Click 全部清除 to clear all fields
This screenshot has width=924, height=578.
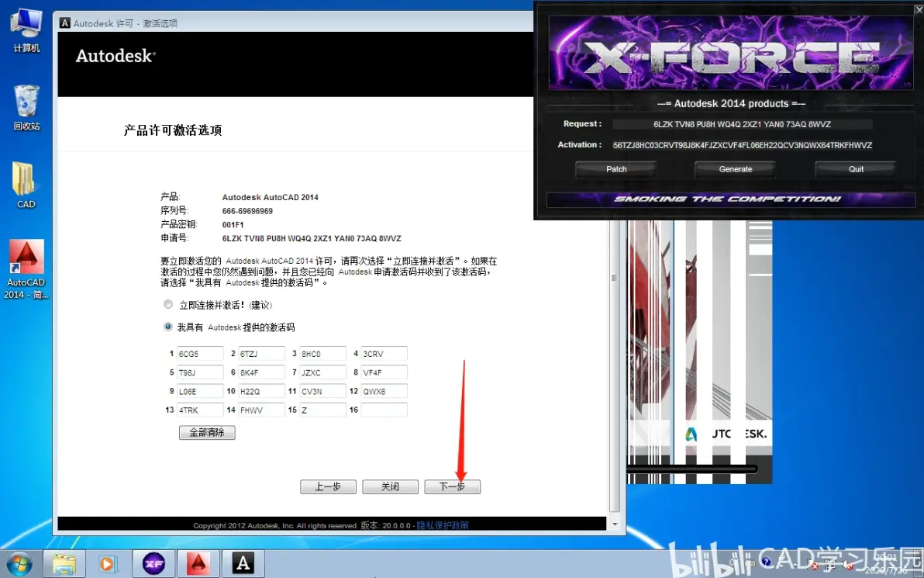click(x=207, y=432)
